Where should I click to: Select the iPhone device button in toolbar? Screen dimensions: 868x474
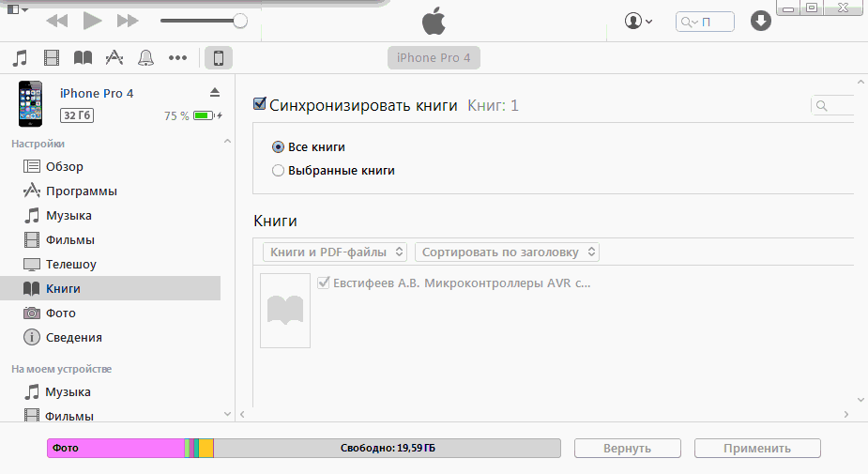[219, 57]
